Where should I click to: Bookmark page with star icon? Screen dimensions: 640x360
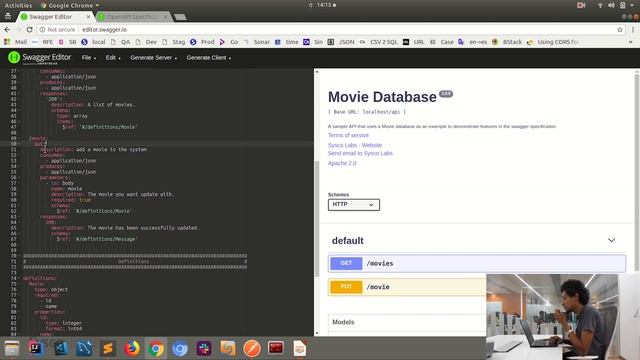click(x=620, y=29)
